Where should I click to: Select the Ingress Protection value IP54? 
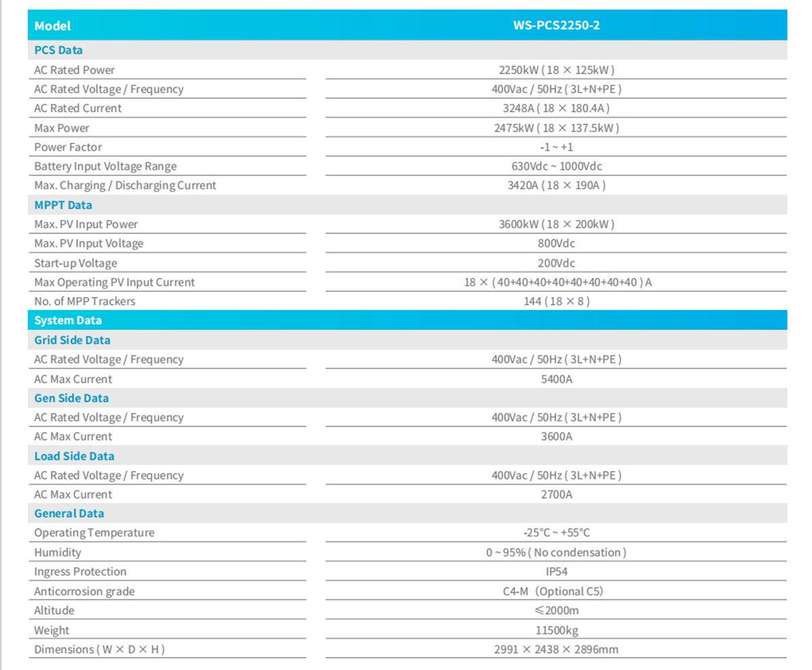point(556,572)
